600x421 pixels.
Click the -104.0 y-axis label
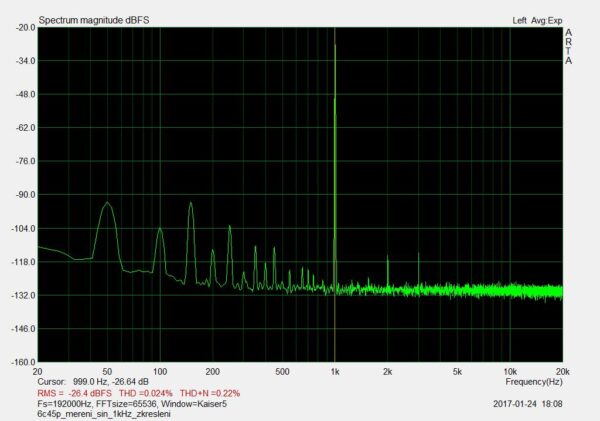tap(24, 228)
